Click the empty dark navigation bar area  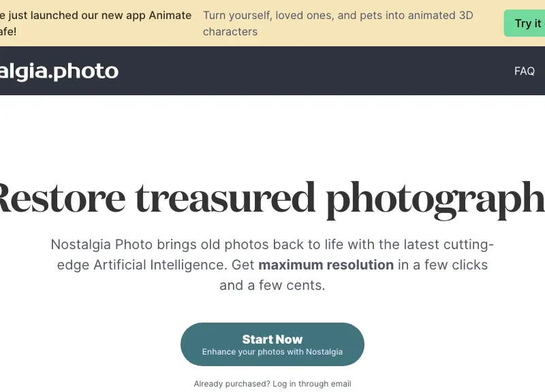[x=313, y=71]
